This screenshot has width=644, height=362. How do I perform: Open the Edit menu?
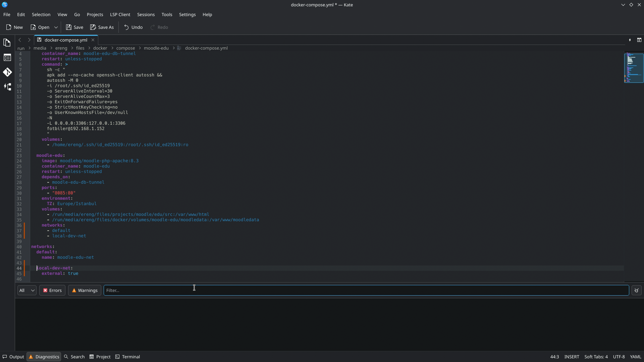click(x=21, y=14)
